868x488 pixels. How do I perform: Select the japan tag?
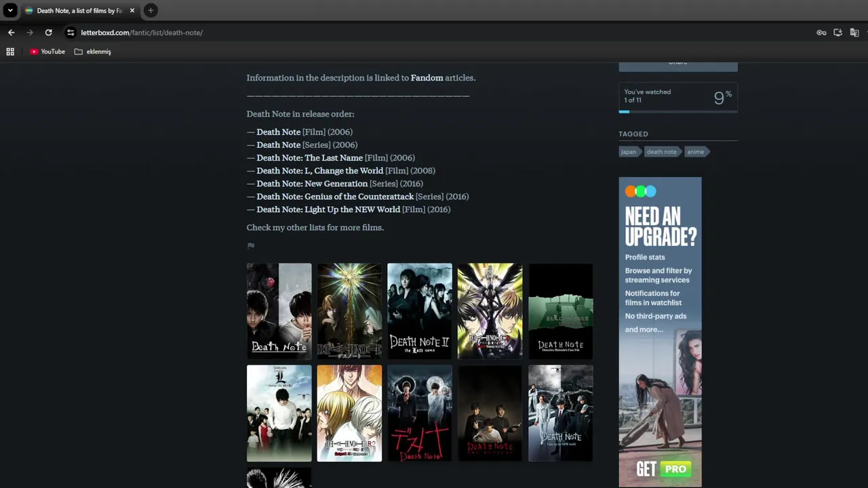pos(629,152)
